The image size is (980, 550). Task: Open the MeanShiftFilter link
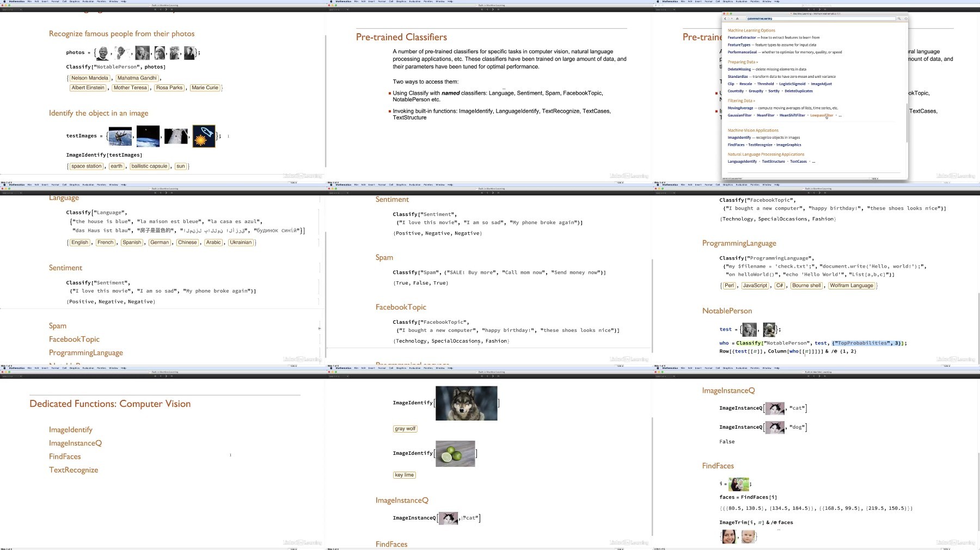[792, 115]
